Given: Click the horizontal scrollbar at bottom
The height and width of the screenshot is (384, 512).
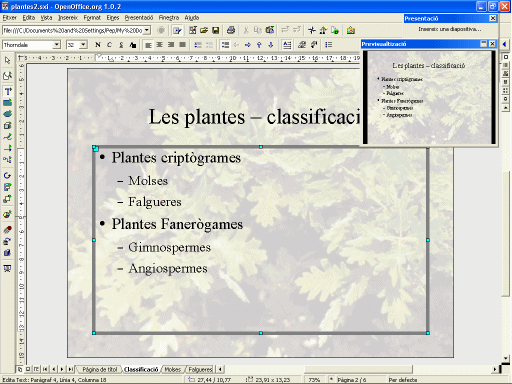Looking at the screenshot, I should [358, 369].
